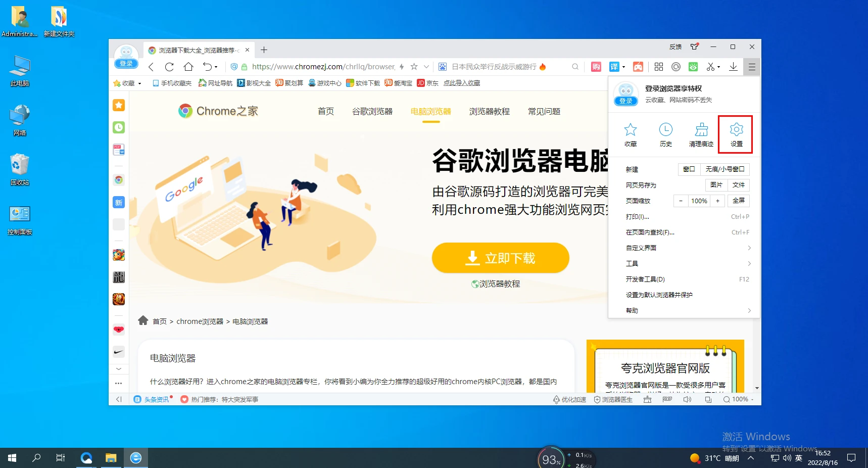868x468 pixels.
Task: Open the downloads arrow icon
Action: pos(733,67)
